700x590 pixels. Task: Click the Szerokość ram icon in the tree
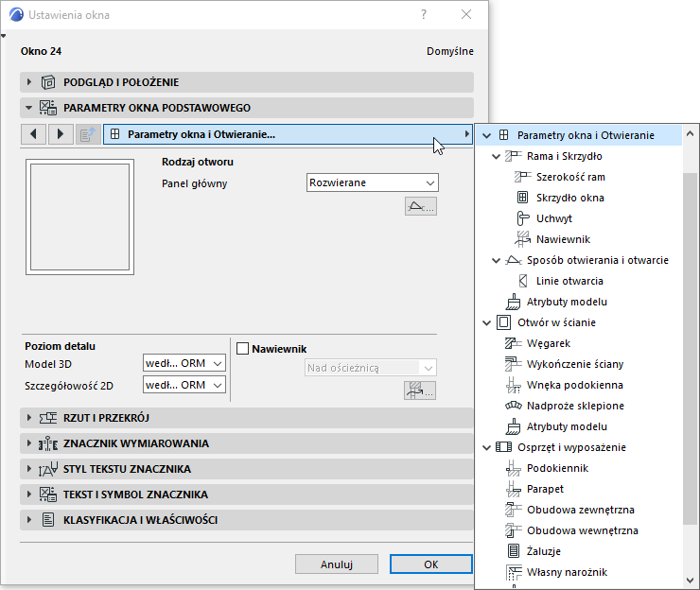(x=522, y=177)
